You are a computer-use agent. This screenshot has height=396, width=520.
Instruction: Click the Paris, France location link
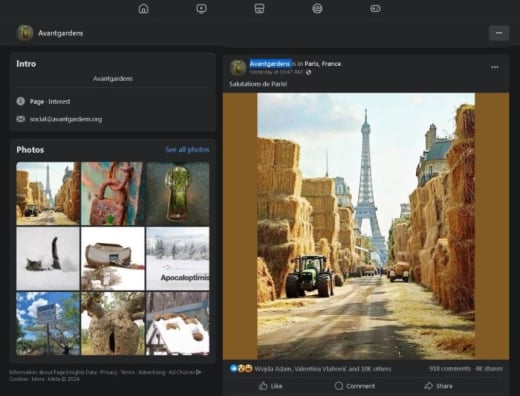point(323,64)
